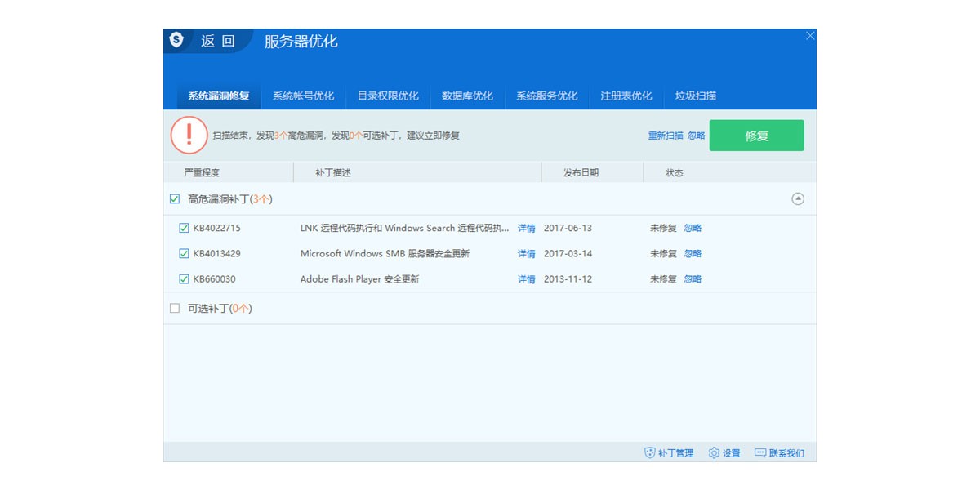Open patch management (补丁管理) in footer
Image resolution: width=980 pixels, height=490 pixels.
[669, 453]
